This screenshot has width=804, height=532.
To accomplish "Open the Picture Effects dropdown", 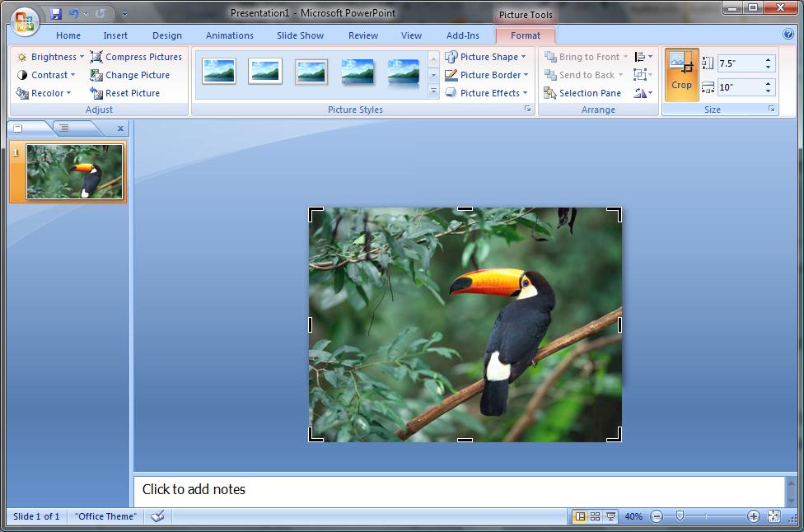I will (487, 92).
